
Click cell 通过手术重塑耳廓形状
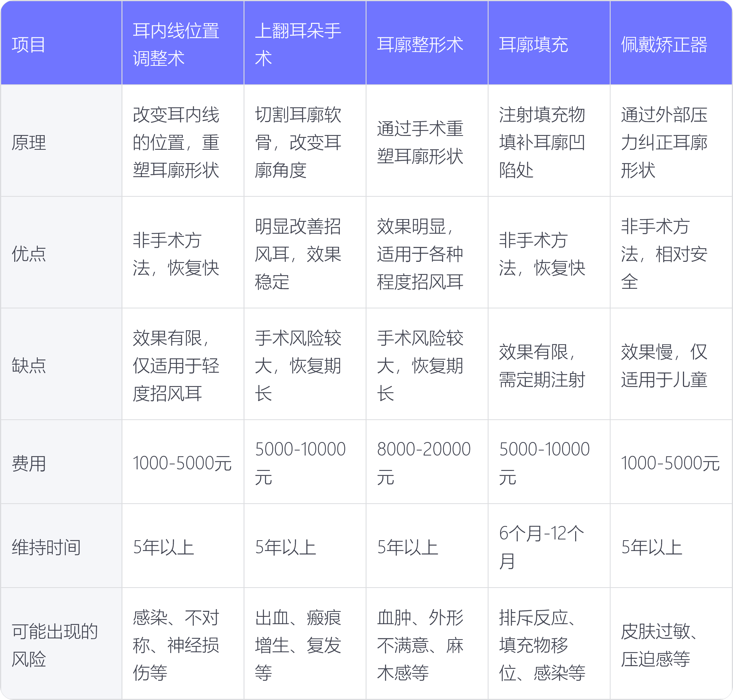[x=427, y=141]
